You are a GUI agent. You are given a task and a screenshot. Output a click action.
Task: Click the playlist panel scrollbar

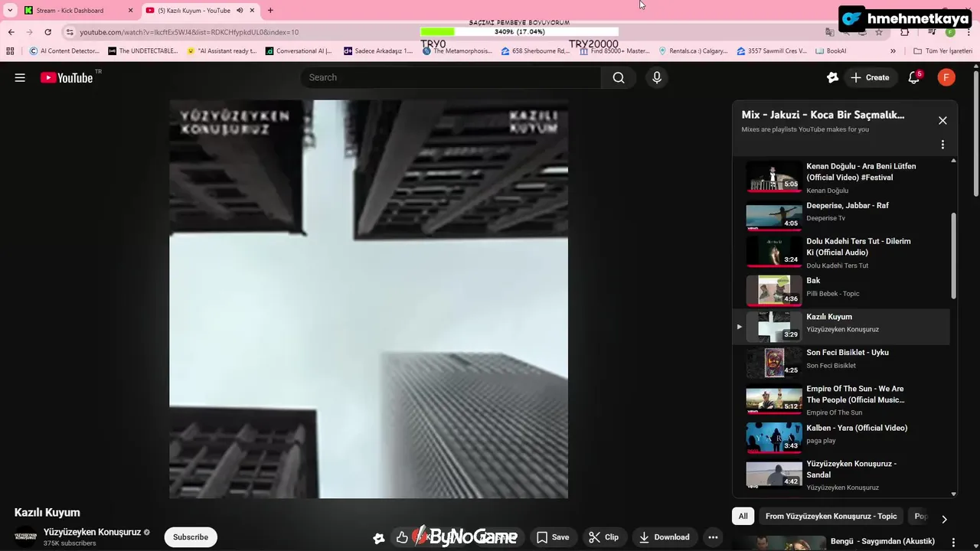pyautogui.click(x=953, y=256)
